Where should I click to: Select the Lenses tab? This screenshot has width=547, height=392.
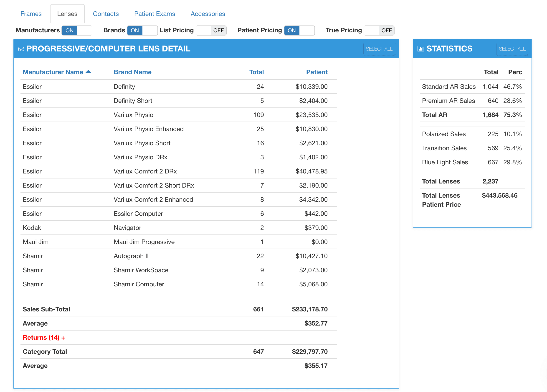67,14
